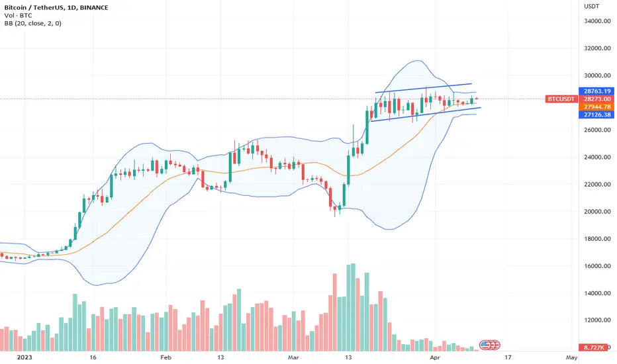Click the USDT currency label on the price axis
This screenshot has height=364, width=617.
(x=592, y=7)
